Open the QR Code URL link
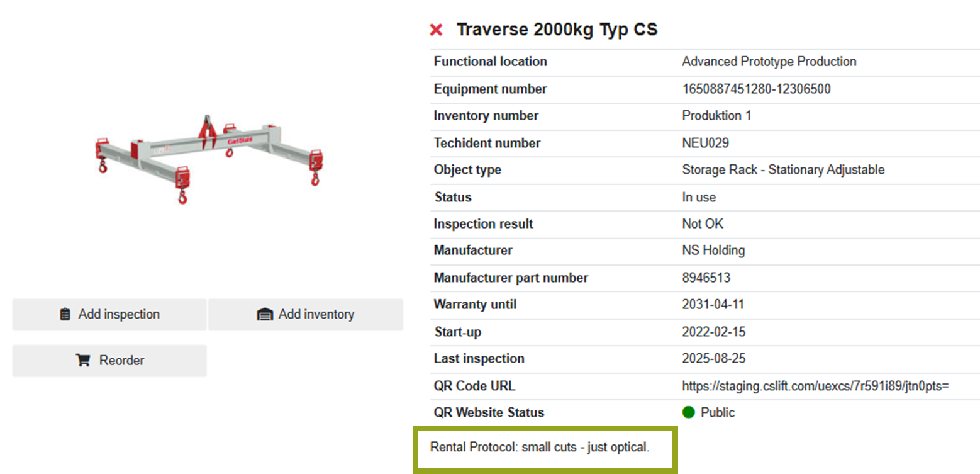 pos(815,386)
